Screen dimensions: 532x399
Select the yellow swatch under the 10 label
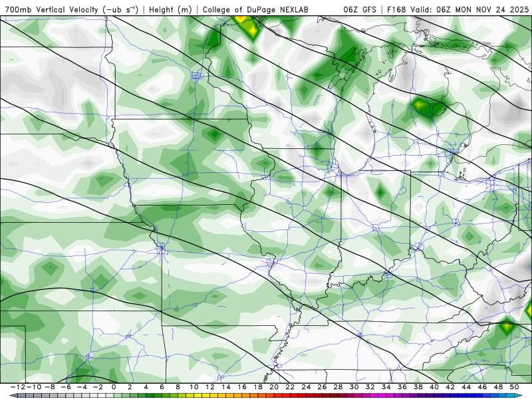click(198, 395)
